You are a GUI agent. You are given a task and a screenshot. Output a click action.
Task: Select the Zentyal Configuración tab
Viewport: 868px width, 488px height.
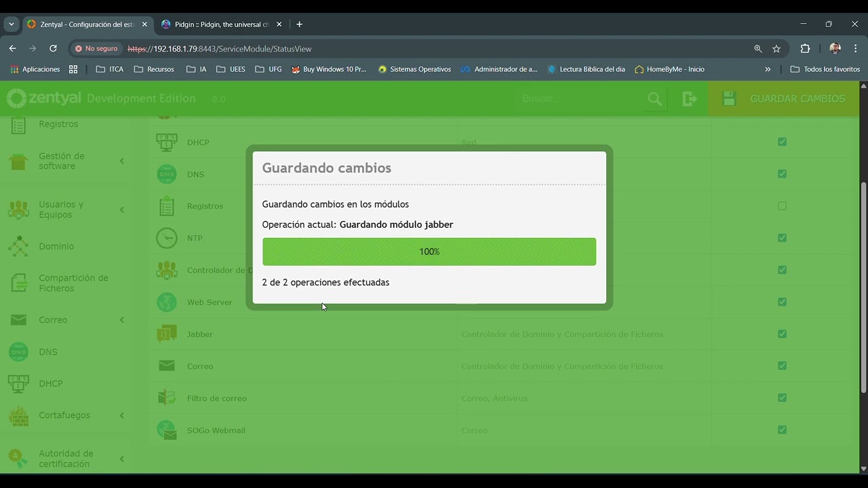87,24
